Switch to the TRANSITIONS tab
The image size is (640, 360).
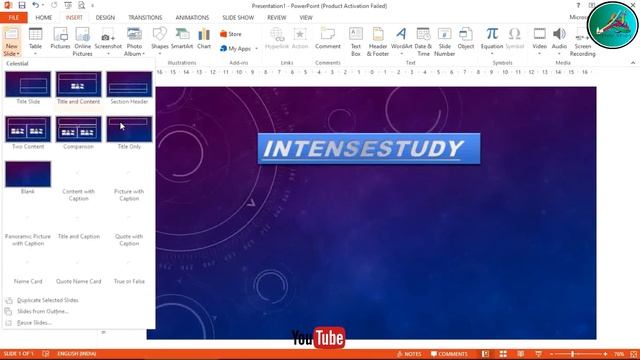(145, 18)
